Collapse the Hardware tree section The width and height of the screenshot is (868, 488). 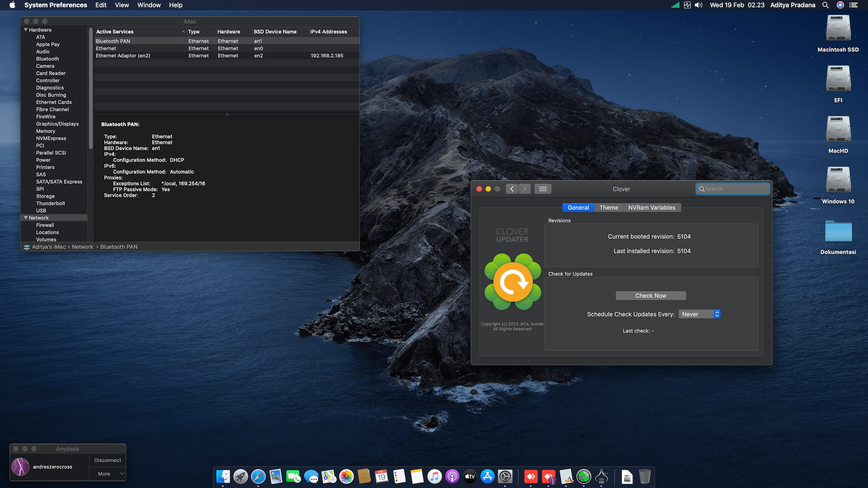[26, 30]
